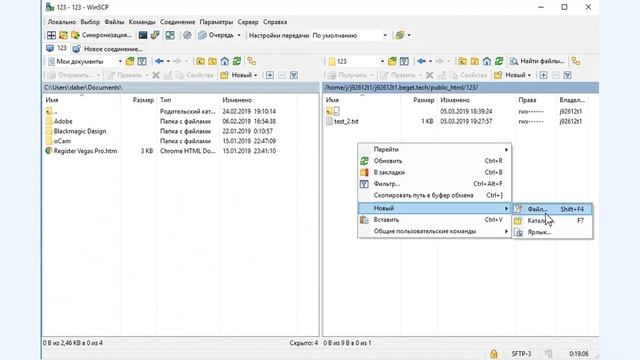This screenshot has height=360, width=640.
Task: Click the lock icon in status bar
Action: [x=493, y=354]
